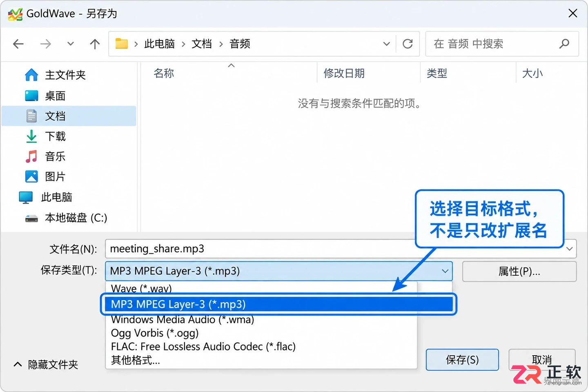Viewport: 588px width, 392px height.
Task: Select 文档 in the sidebar
Action: click(69, 116)
